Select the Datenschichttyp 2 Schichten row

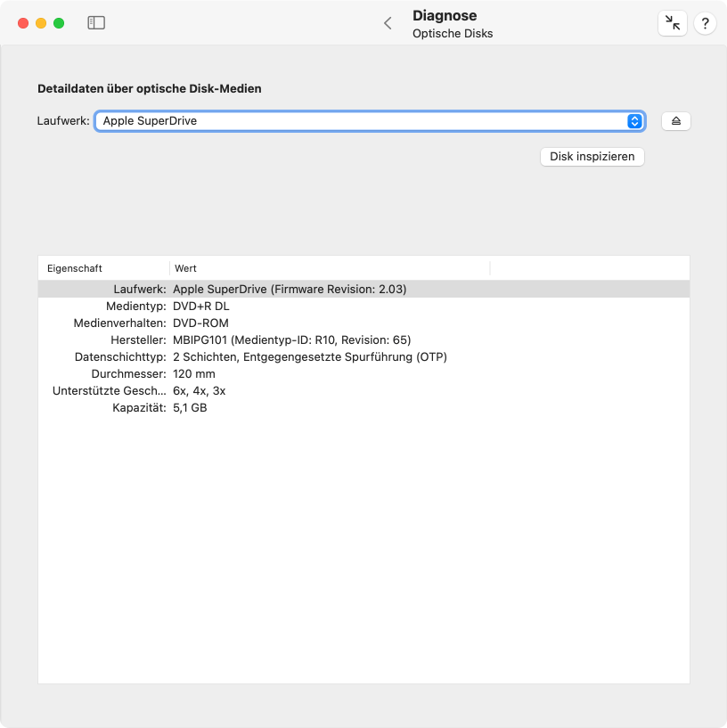pos(363,356)
